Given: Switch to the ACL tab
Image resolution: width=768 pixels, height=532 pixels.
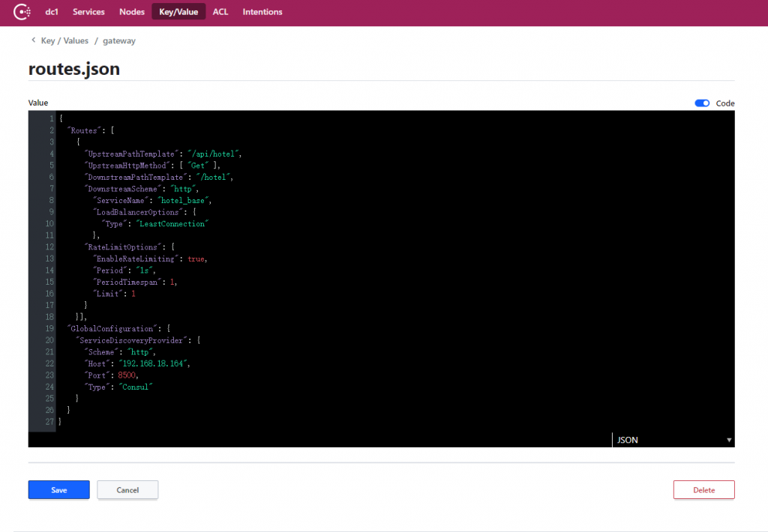Looking at the screenshot, I should [x=220, y=12].
